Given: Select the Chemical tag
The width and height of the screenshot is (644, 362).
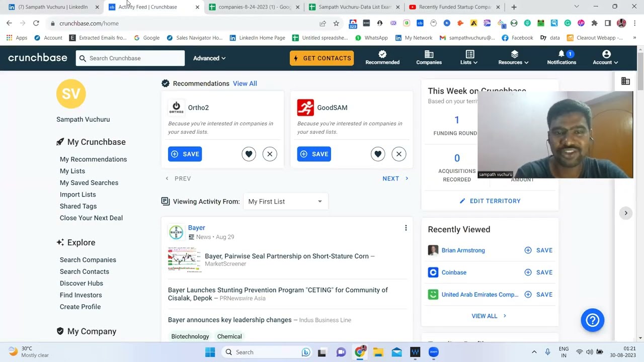Looking at the screenshot, I should click(x=229, y=336).
